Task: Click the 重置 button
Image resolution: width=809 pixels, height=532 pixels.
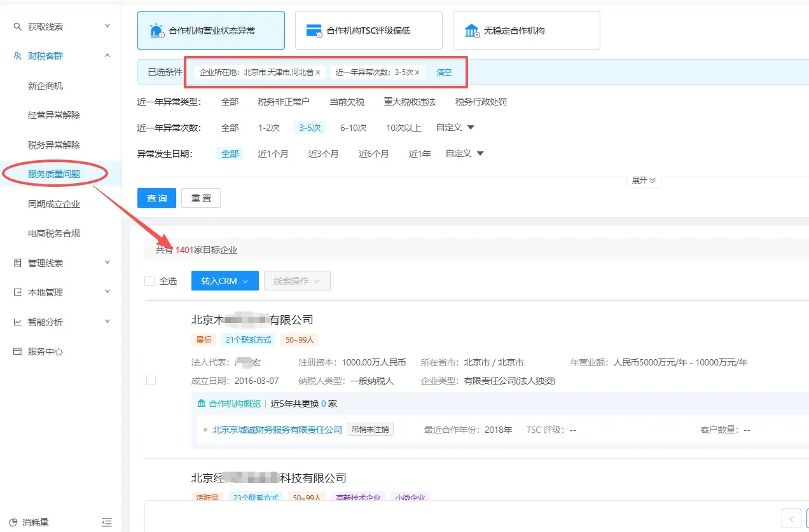Action: point(201,198)
